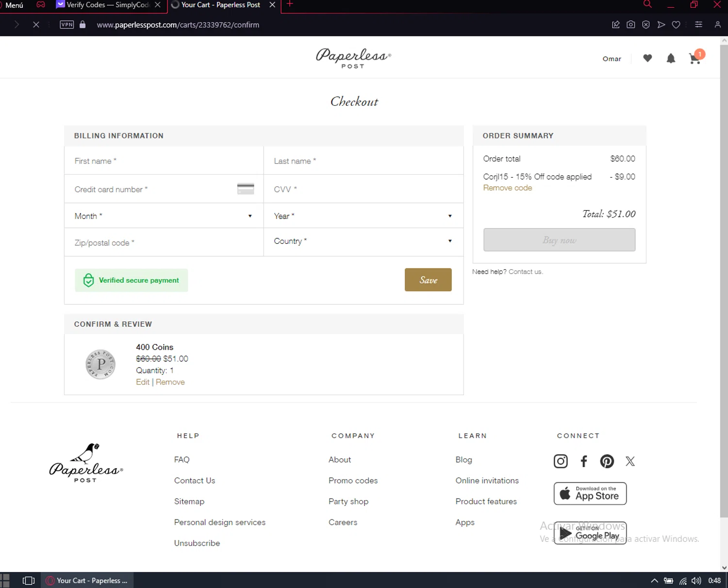
Task: Click the Paperless Post header logo
Action: click(x=353, y=58)
